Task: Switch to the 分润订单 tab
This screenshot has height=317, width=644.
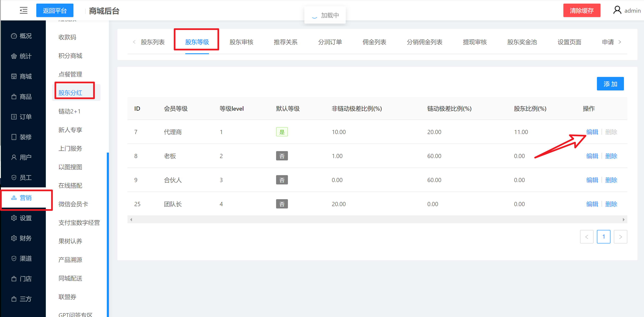Action: pyautogui.click(x=330, y=42)
